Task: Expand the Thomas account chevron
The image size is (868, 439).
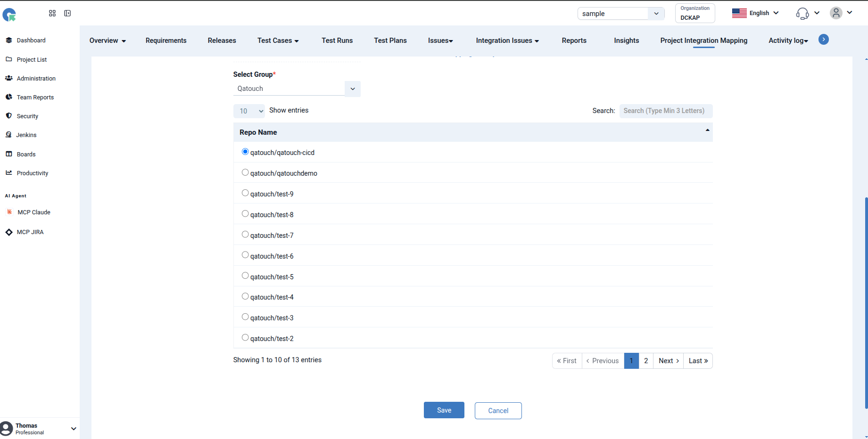Action: [74, 429]
